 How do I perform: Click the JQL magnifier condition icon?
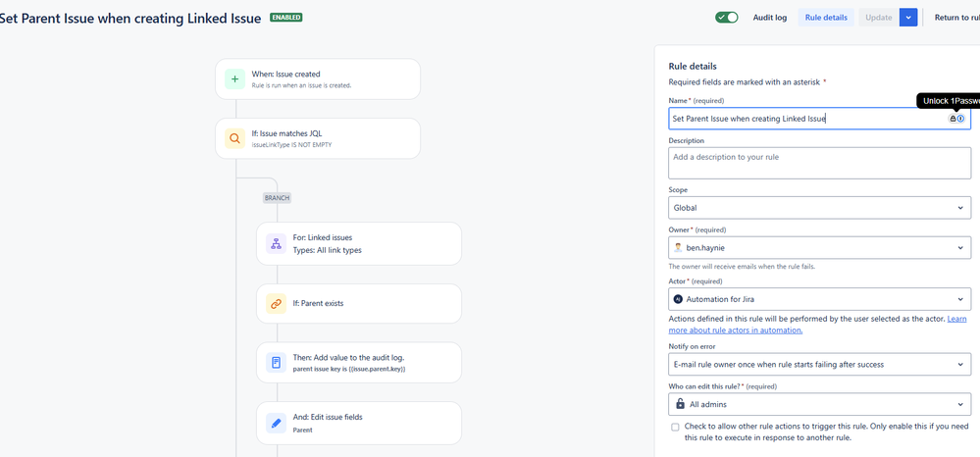235,138
